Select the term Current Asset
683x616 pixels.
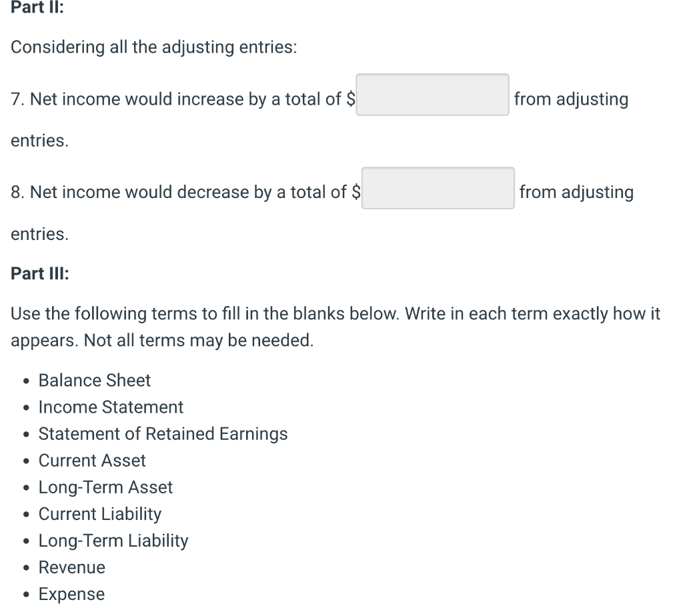[x=92, y=460]
